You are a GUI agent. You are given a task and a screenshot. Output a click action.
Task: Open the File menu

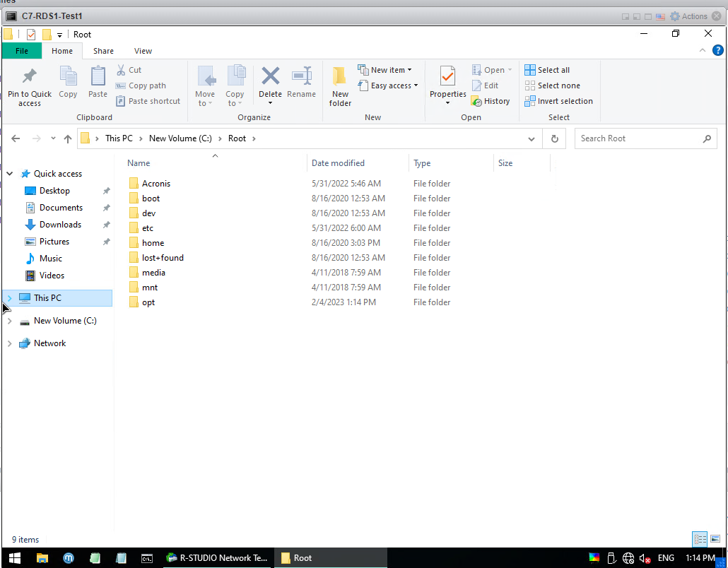[22, 51]
